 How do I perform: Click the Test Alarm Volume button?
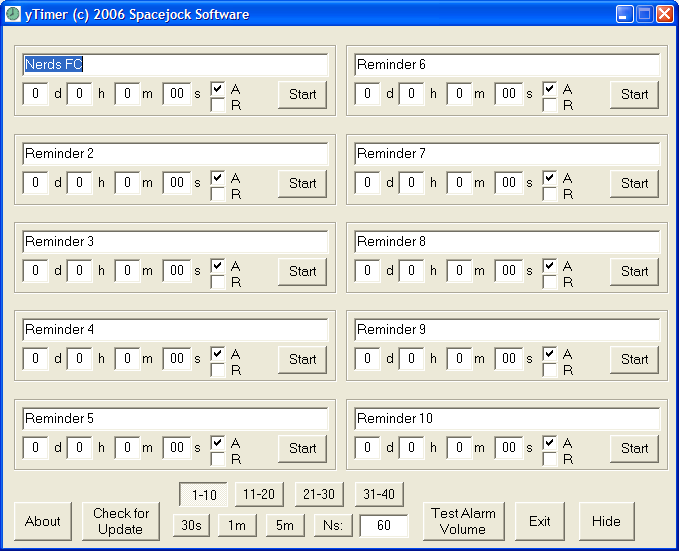coord(463,521)
